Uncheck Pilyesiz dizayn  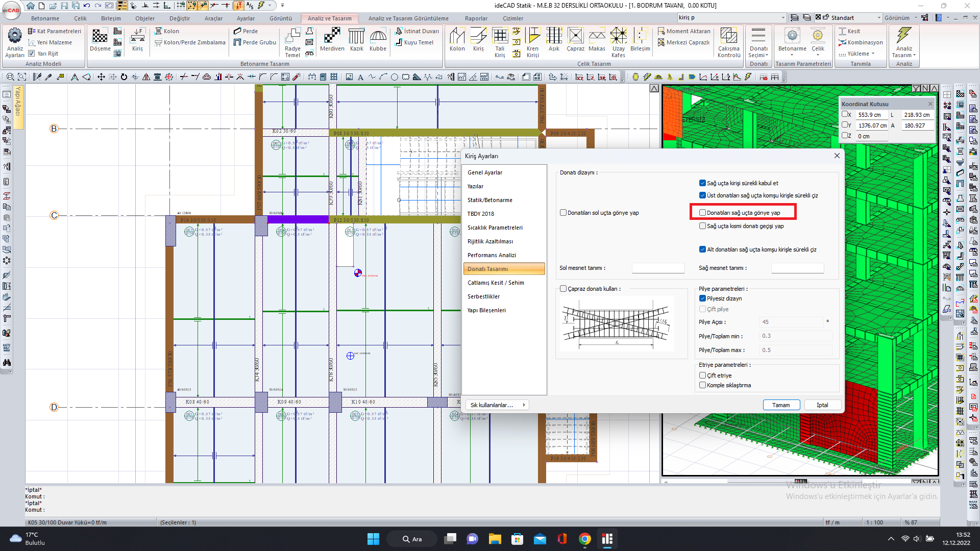(703, 298)
